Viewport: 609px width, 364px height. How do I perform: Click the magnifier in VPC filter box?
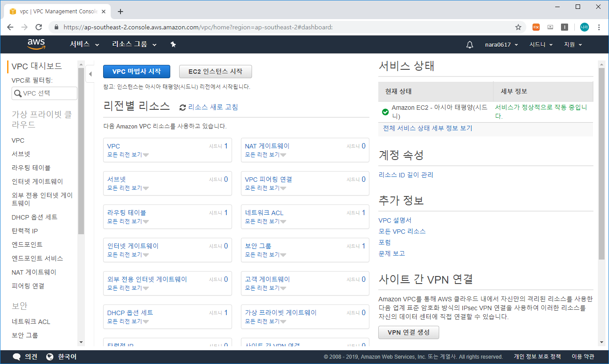click(x=18, y=93)
